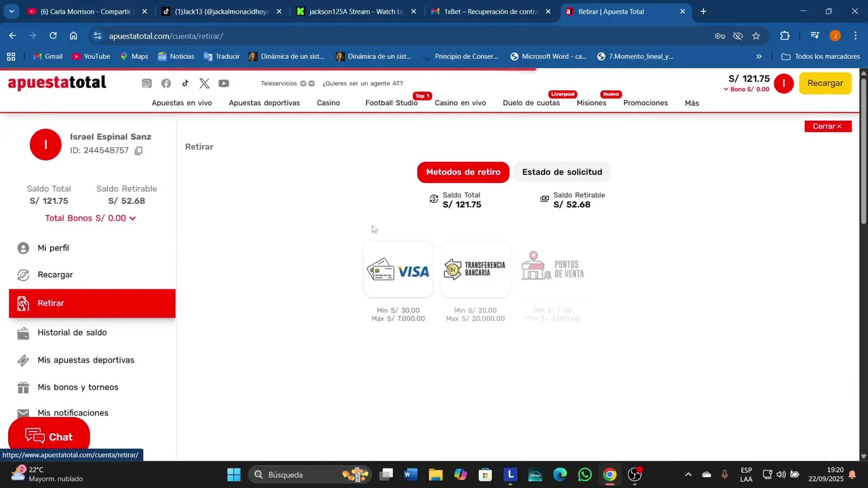The image size is (868, 488).
Task: Go to Apuestas en vivo
Action: [182, 103]
